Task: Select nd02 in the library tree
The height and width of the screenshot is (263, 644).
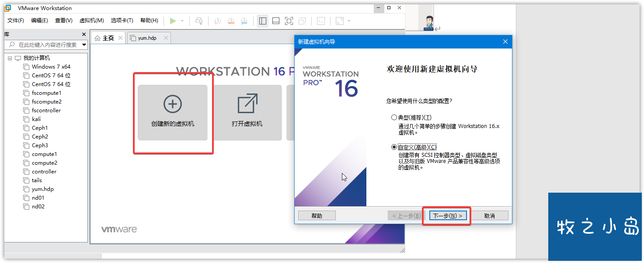Action: 38,207
